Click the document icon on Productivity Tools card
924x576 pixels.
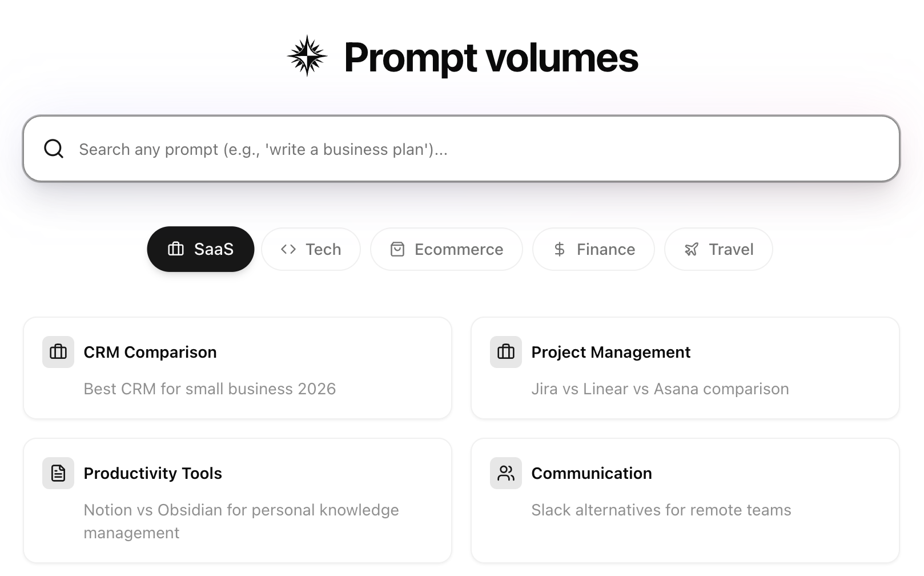(x=58, y=473)
